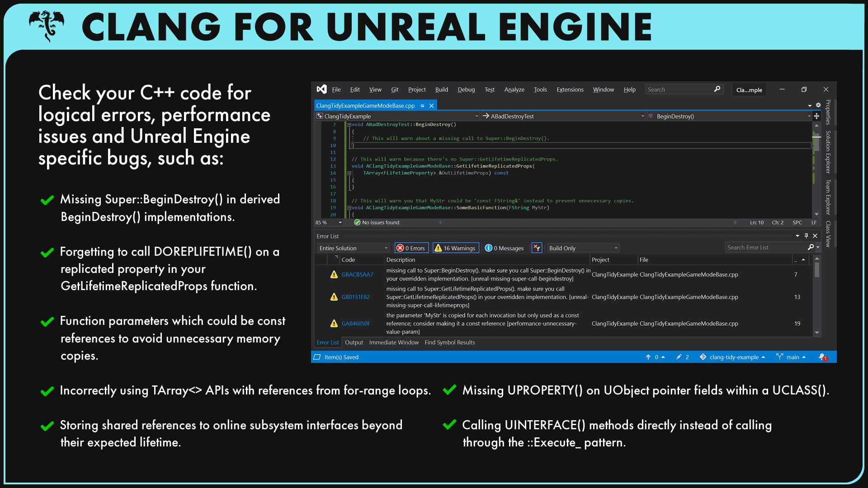Click the main branch button

[x=792, y=357]
